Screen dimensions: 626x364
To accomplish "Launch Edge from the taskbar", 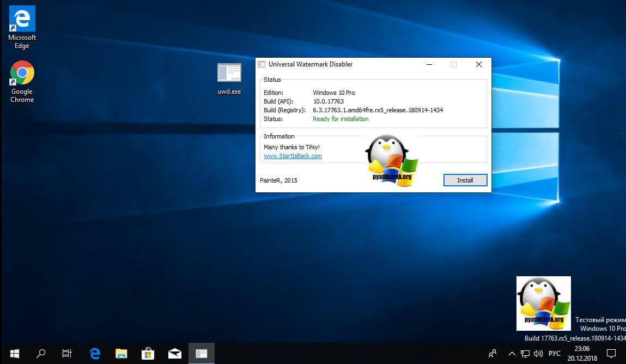I will [x=95, y=354].
